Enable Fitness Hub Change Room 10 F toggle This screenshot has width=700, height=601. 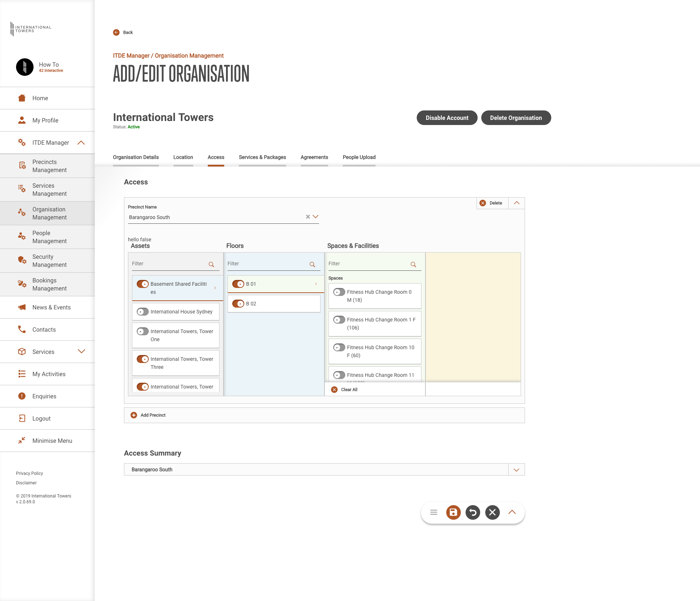[339, 347]
